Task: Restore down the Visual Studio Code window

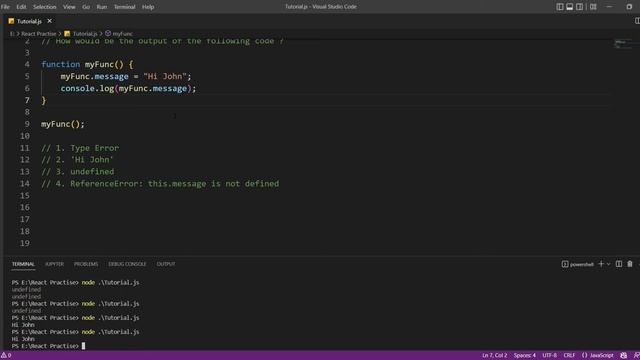Action: pos(629,7)
